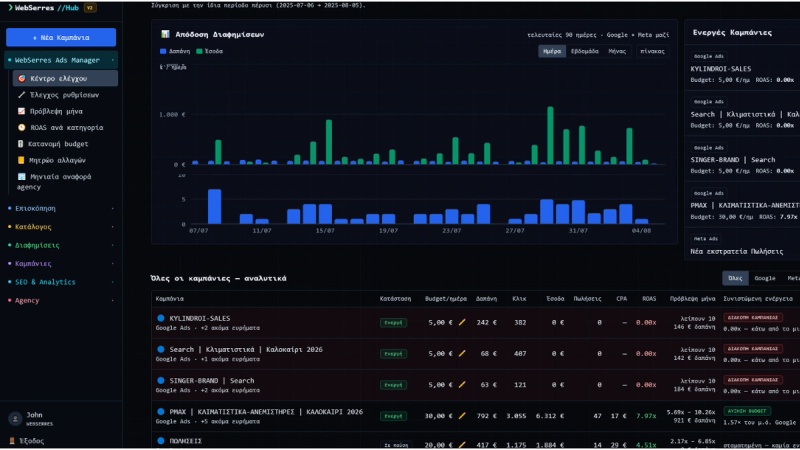Expand the Διαφημίσεις sidebar section

tap(61, 245)
